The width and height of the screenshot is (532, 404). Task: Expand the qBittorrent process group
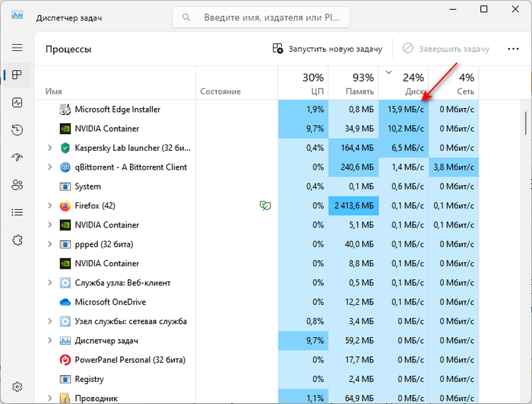pos(50,167)
